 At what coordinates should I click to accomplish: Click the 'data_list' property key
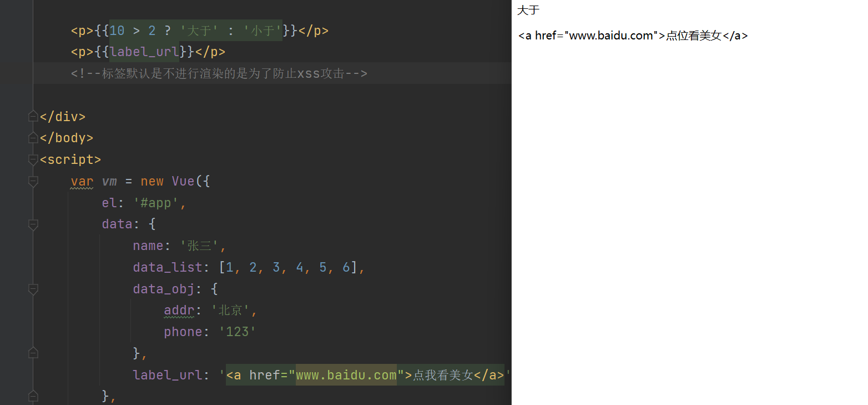click(x=168, y=268)
